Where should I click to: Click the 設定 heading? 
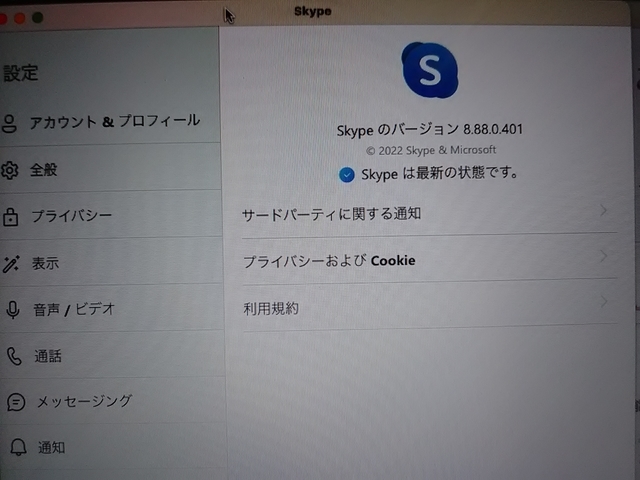point(20,73)
